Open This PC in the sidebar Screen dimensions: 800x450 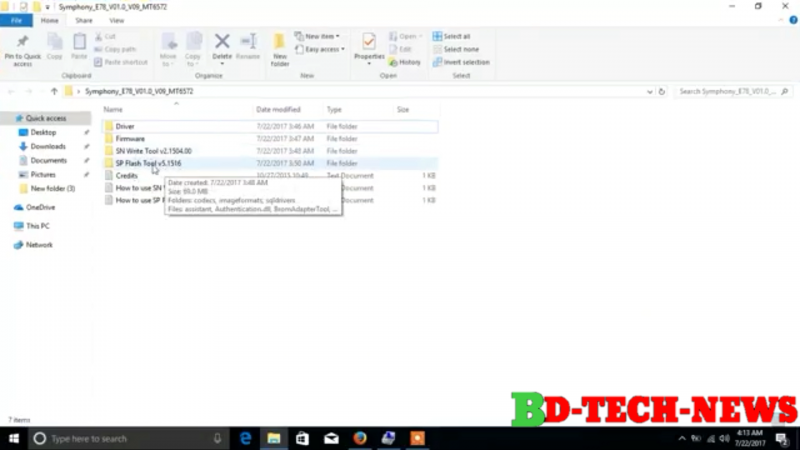pos(38,226)
